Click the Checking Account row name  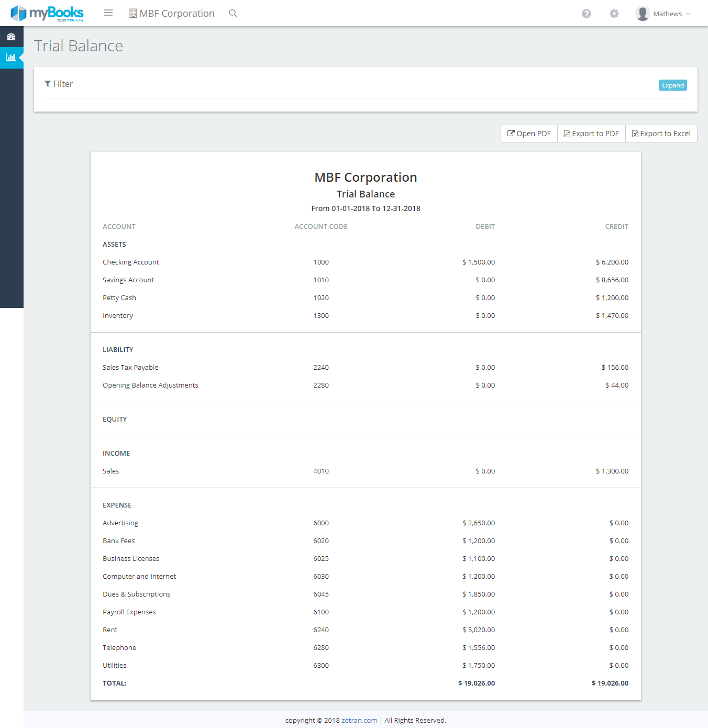coord(130,262)
